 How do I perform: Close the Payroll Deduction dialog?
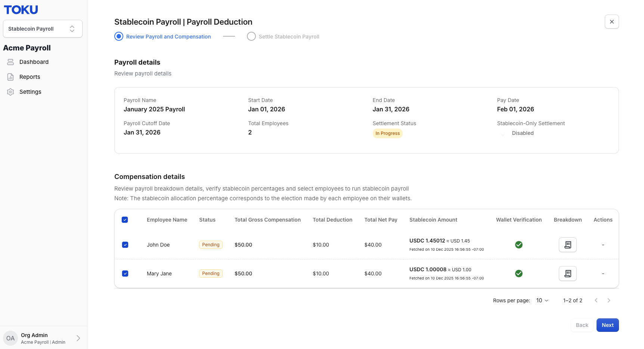click(612, 22)
